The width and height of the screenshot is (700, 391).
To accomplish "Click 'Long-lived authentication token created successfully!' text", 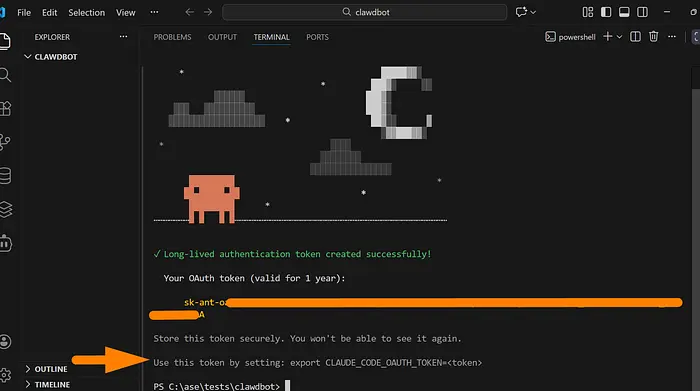I will pos(297,254).
